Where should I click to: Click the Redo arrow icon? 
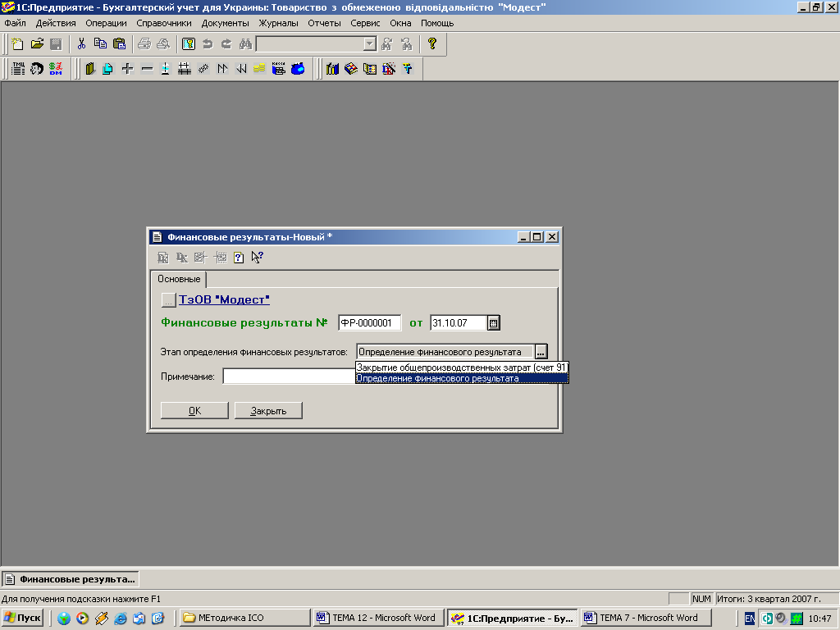[226, 44]
